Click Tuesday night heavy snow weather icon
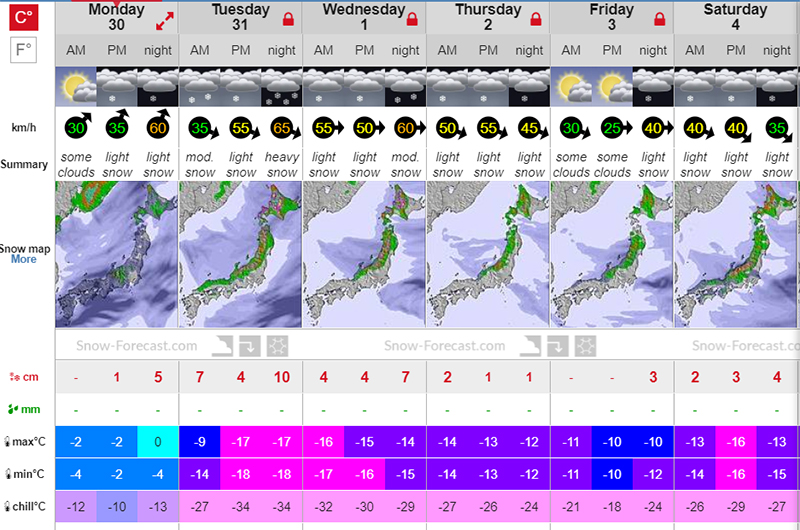 pos(281,87)
